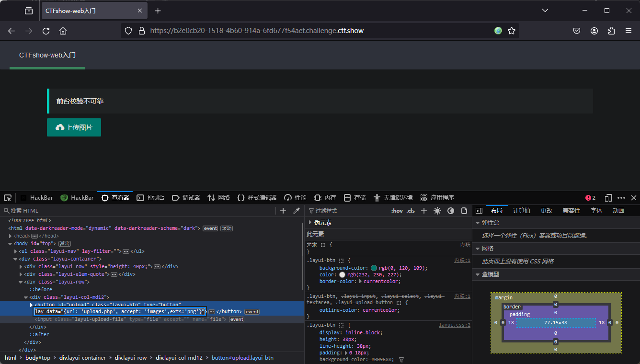Click the 搜索 HTML search field
The height and width of the screenshot is (364, 640).
[x=139, y=211]
